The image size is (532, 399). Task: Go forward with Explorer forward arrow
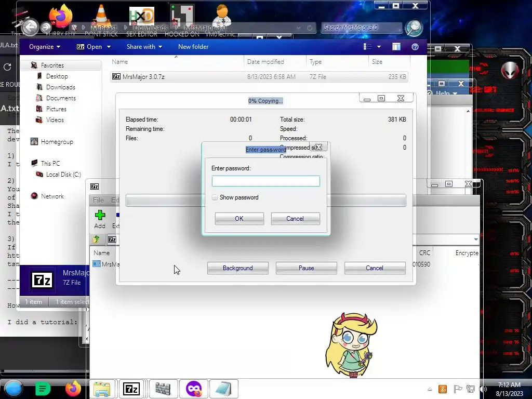(x=46, y=27)
